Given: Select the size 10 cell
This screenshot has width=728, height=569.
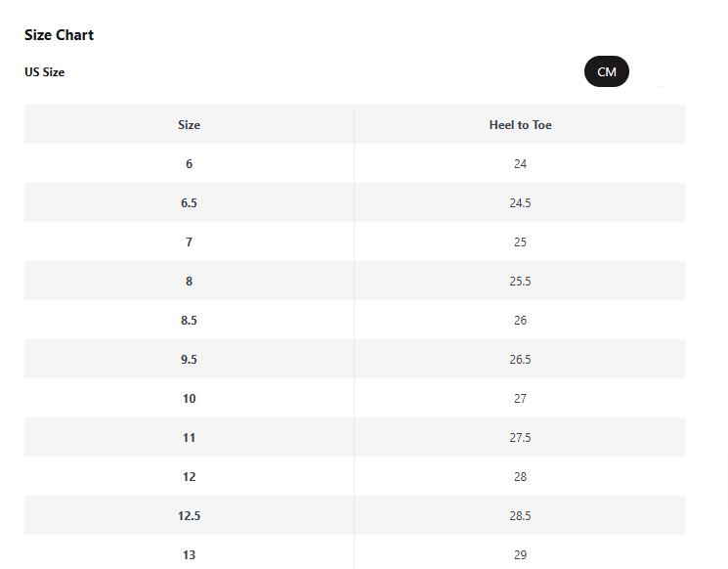Looking at the screenshot, I should tap(190, 399).
